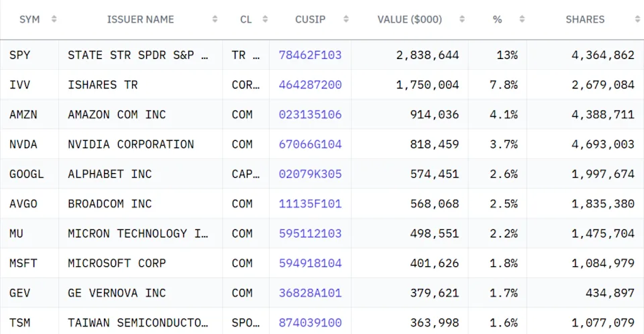The height and width of the screenshot is (334, 644).
Task: Click the CL column header
Action: (246, 19)
